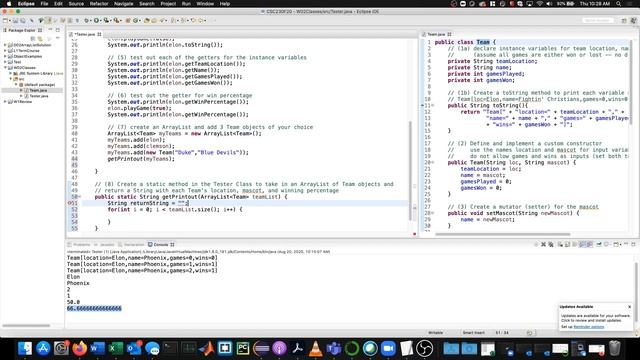Click the Updates Available notification text
Screen dimensions: 640x360
(x=576, y=307)
